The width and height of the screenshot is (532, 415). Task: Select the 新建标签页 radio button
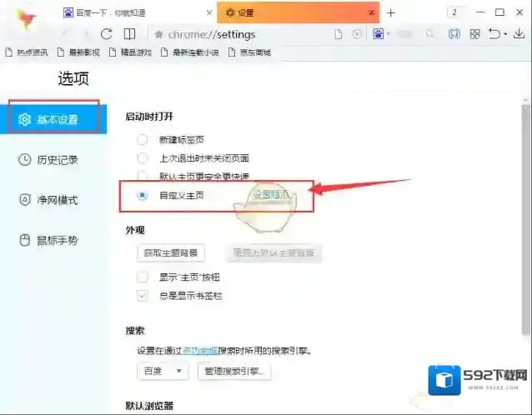[x=143, y=139]
